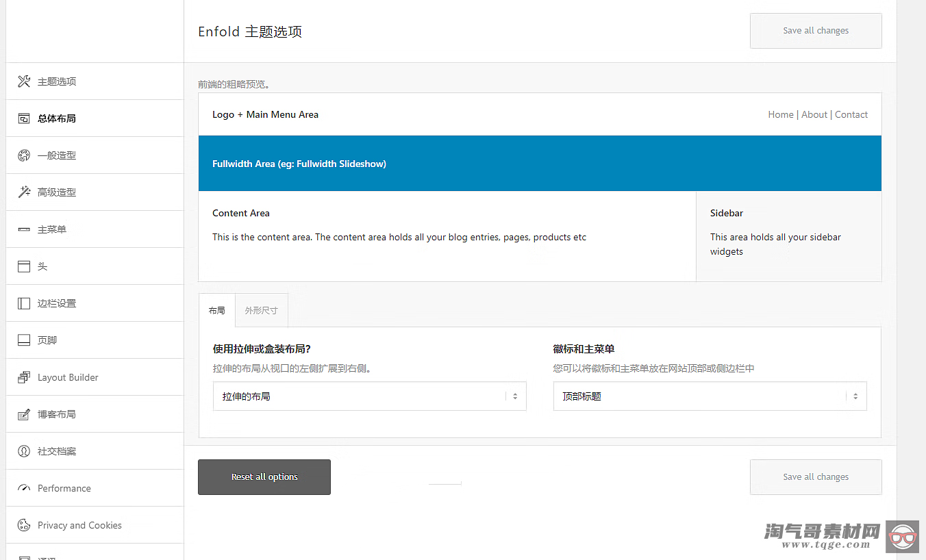Open the 页脚 footer settings

[x=95, y=340]
